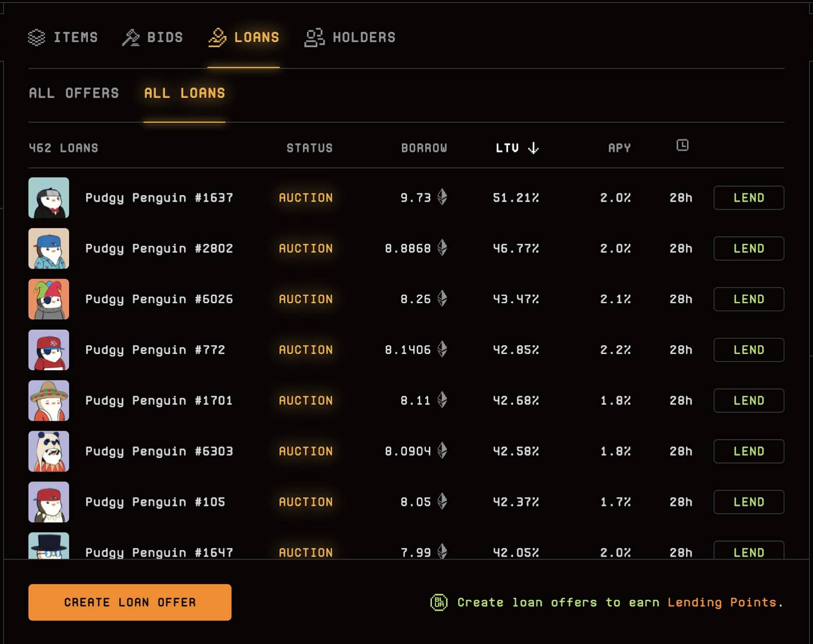Lend on Pudgy Penguin #1647
Viewport: 813px width, 644px height.
(748, 551)
